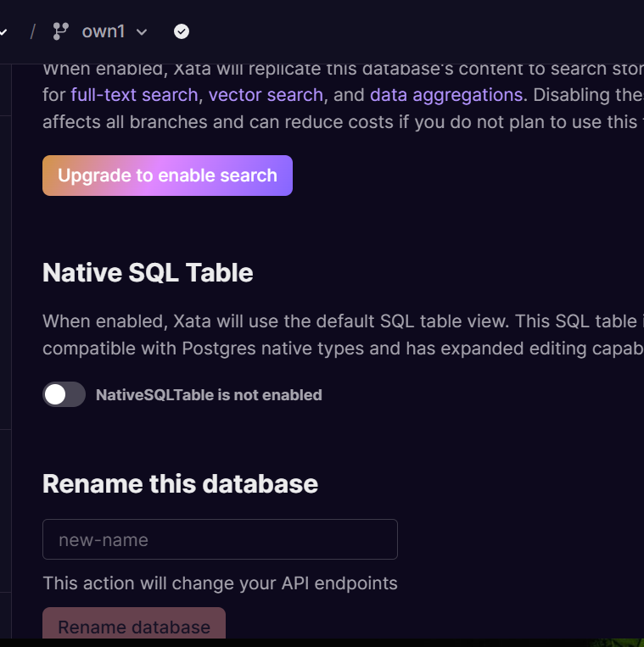This screenshot has width=644, height=647.
Task: Follow the data aggregations link
Action: pos(445,95)
